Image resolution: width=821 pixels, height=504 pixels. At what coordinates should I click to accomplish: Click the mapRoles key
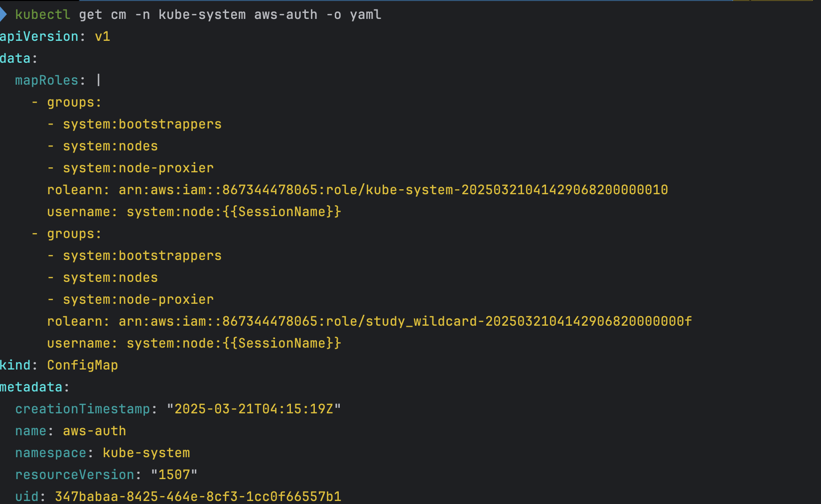coord(47,80)
